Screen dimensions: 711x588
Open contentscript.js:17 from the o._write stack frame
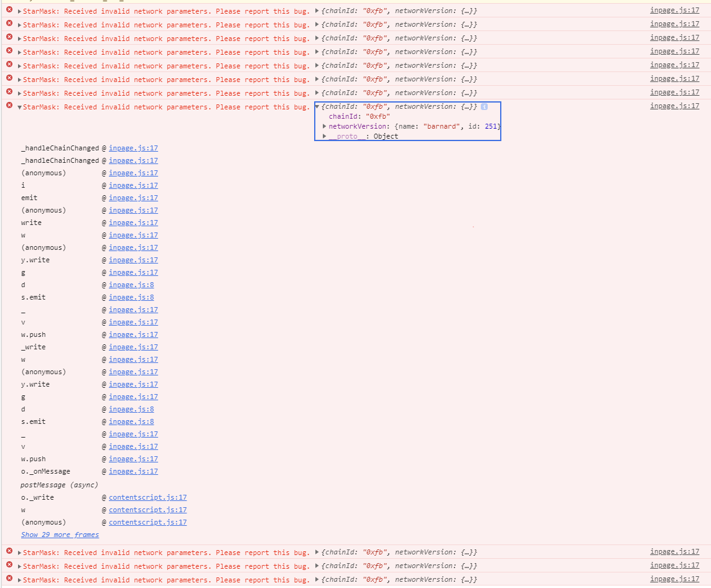[x=147, y=497]
